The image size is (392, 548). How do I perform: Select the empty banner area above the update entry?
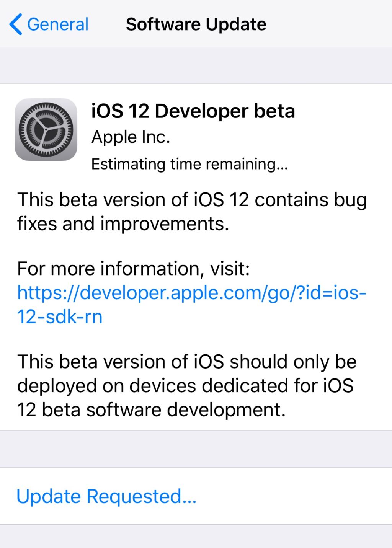(196, 64)
